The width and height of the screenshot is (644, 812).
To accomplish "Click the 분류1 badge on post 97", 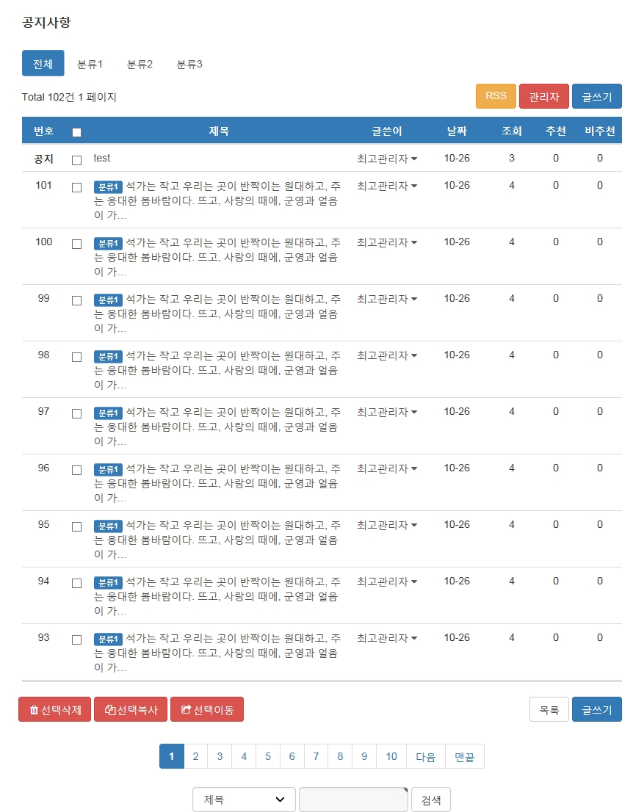I will (x=108, y=413).
